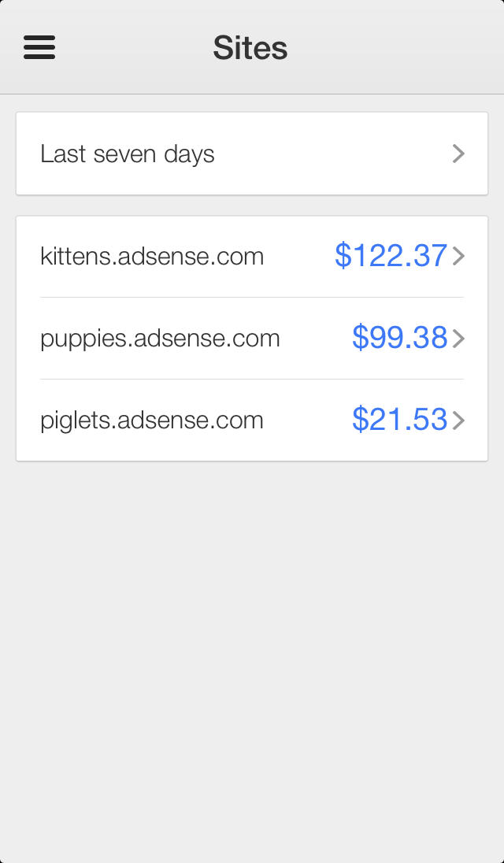Tap the chevron next to Last seven days
The width and height of the screenshot is (504, 863).
pos(458,154)
